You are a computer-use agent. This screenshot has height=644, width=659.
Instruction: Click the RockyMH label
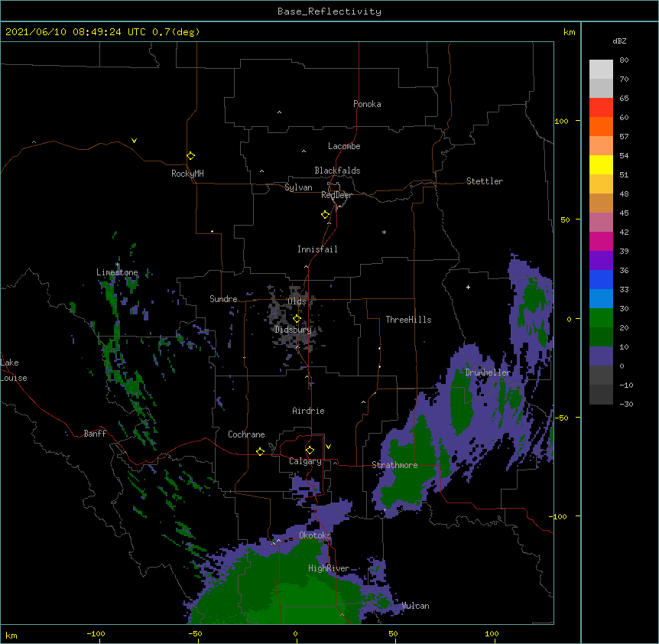pyautogui.click(x=187, y=174)
